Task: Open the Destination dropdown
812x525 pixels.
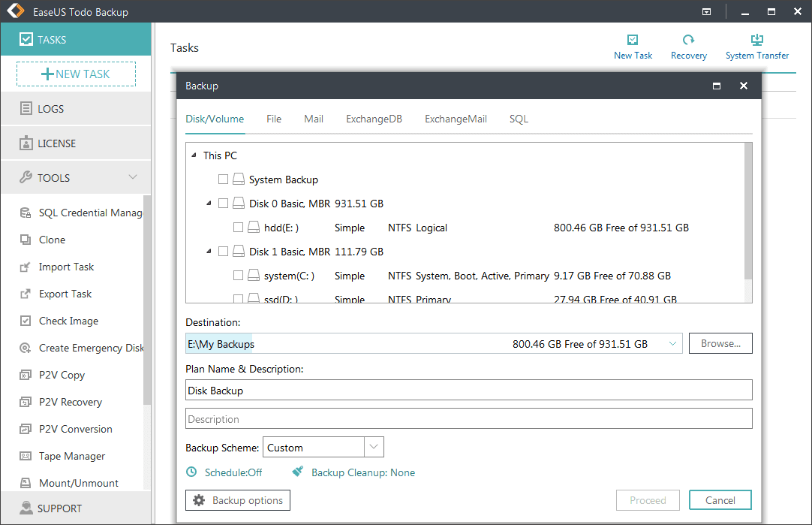Action: pos(673,342)
